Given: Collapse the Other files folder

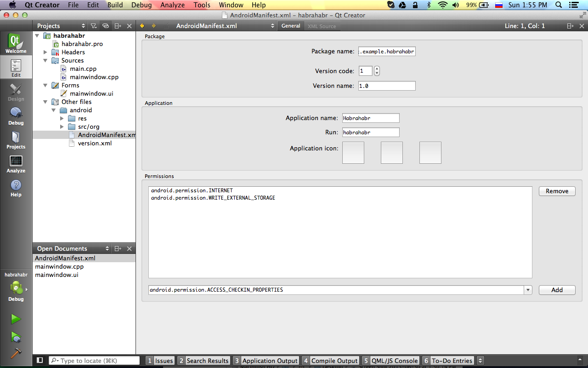Looking at the screenshot, I should pyautogui.click(x=45, y=102).
